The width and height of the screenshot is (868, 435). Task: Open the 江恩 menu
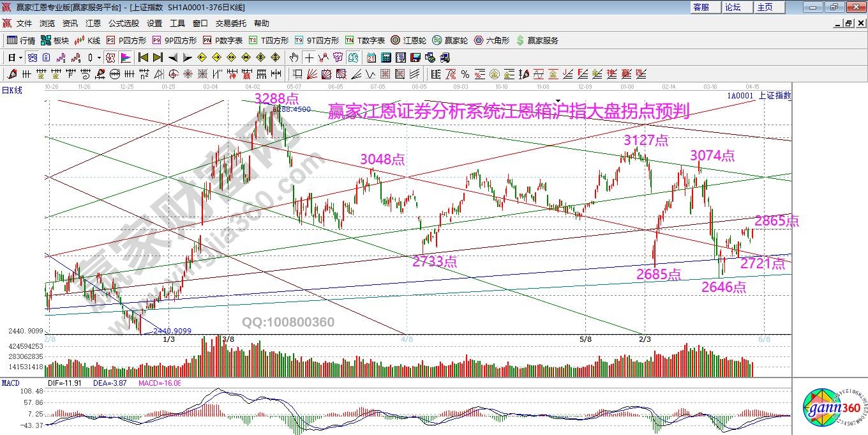point(93,24)
